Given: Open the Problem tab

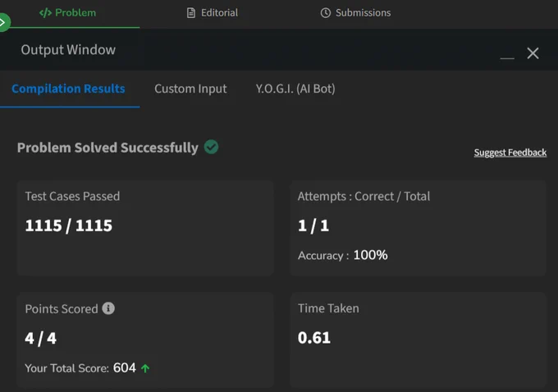Looking at the screenshot, I should tap(67, 13).
